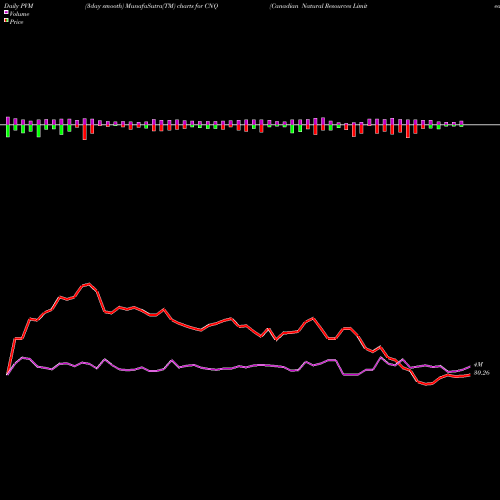Click the Price legend color swatch

(6, 21)
